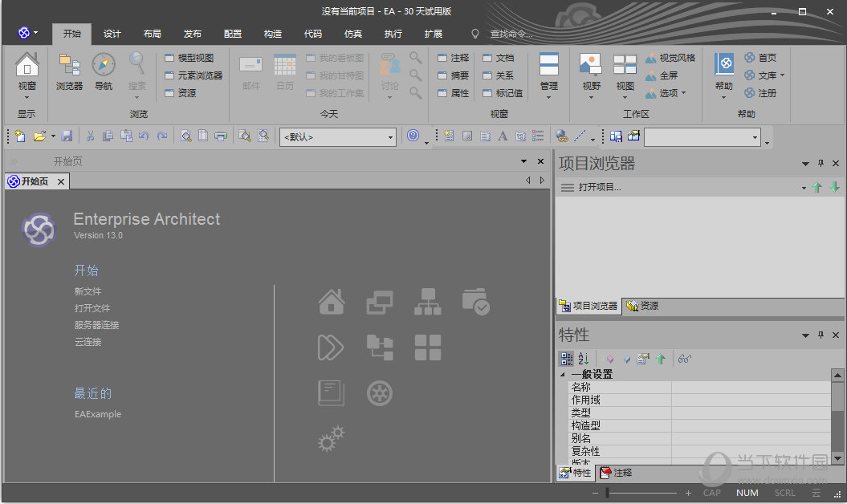Image resolution: width=847 pixels, height=504 pixels.
Task: Click the 云连接 link
Action: 88,341
